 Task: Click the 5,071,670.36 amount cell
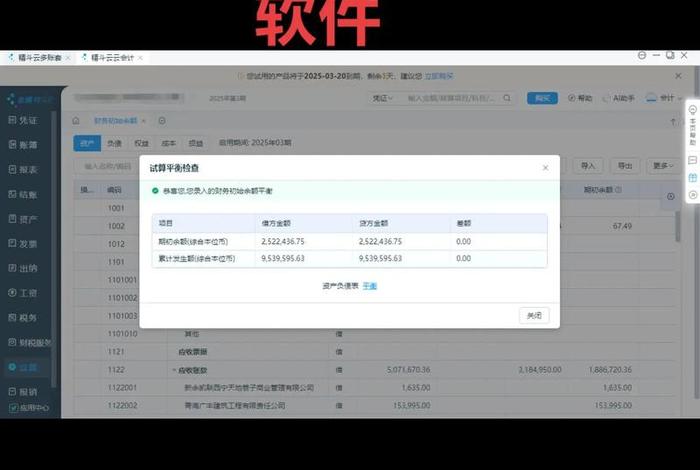[408, 370]
